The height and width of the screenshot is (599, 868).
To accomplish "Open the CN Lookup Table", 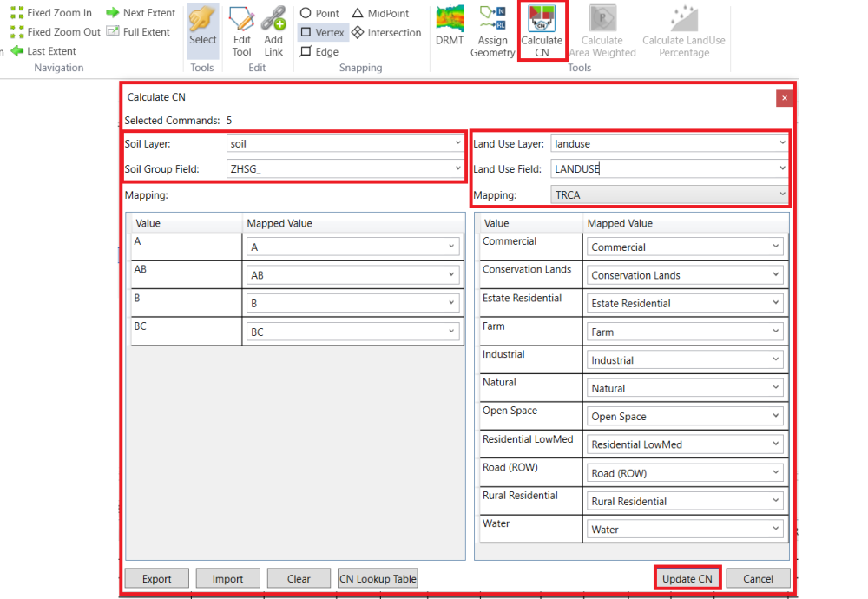I will [377, 578].
